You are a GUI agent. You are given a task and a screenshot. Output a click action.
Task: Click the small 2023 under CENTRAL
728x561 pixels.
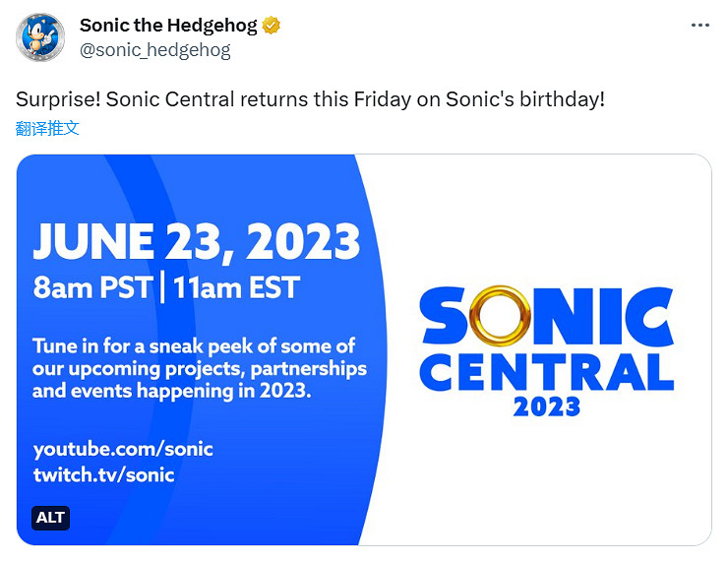pyautogui.click(x=547, y=405)
